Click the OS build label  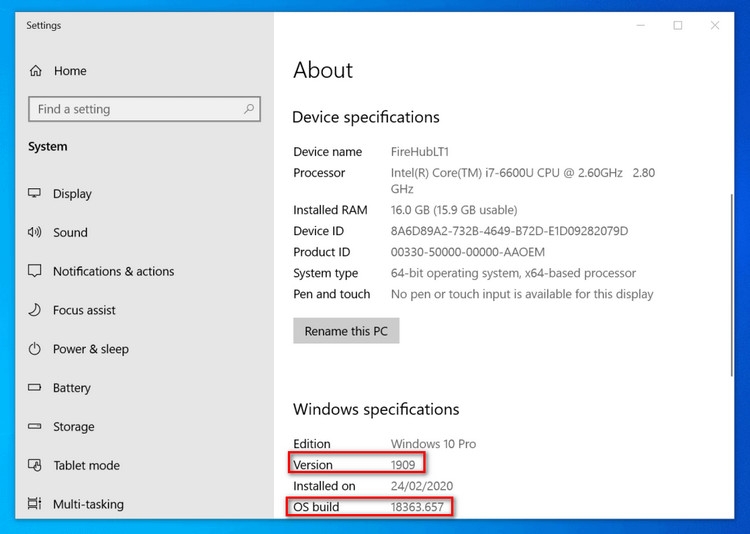[316, 507]
